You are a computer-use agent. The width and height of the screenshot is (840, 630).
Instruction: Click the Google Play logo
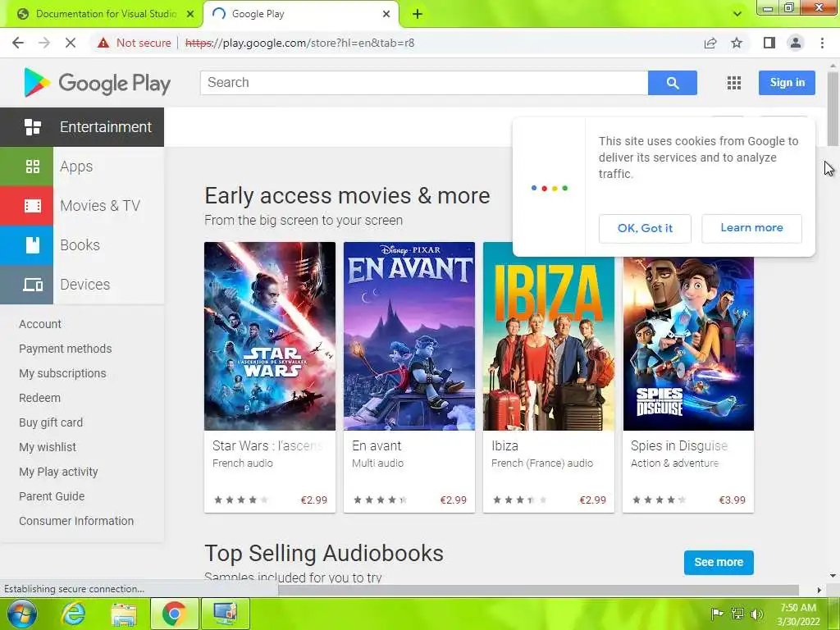point(97,83)
